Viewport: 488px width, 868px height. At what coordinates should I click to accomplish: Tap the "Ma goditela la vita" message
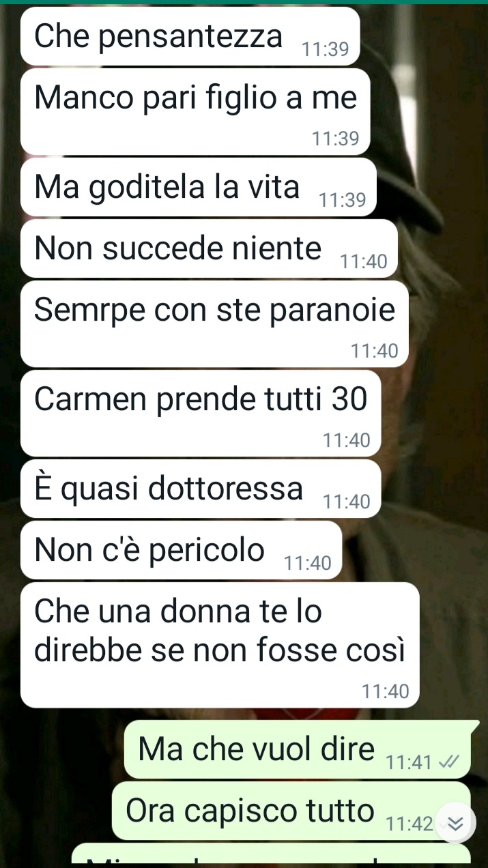click(199, 187)
